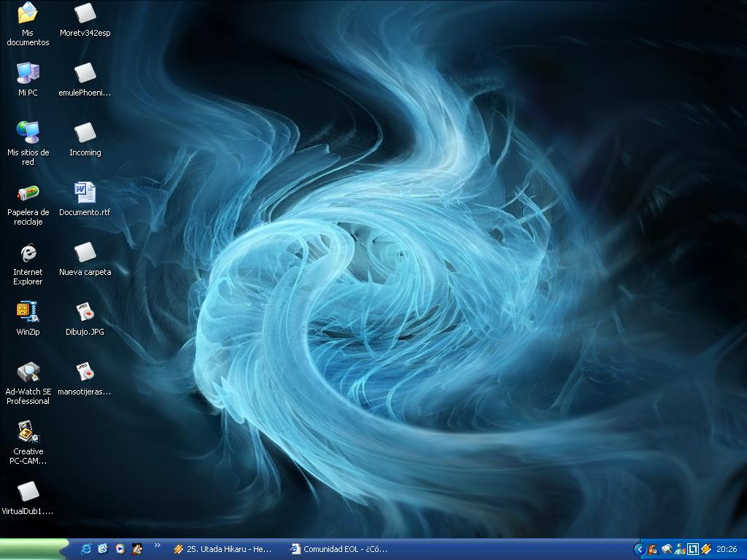Select Ad-Watch SE Professional icon
Viewport: 747px width, 560px height.
[x=28, y=373]
